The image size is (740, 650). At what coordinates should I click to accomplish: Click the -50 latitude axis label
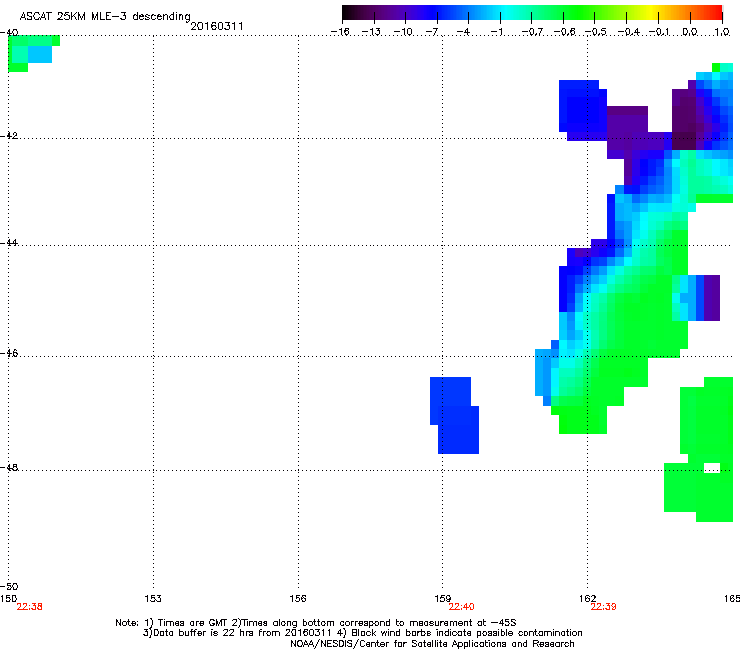point(9,586)
